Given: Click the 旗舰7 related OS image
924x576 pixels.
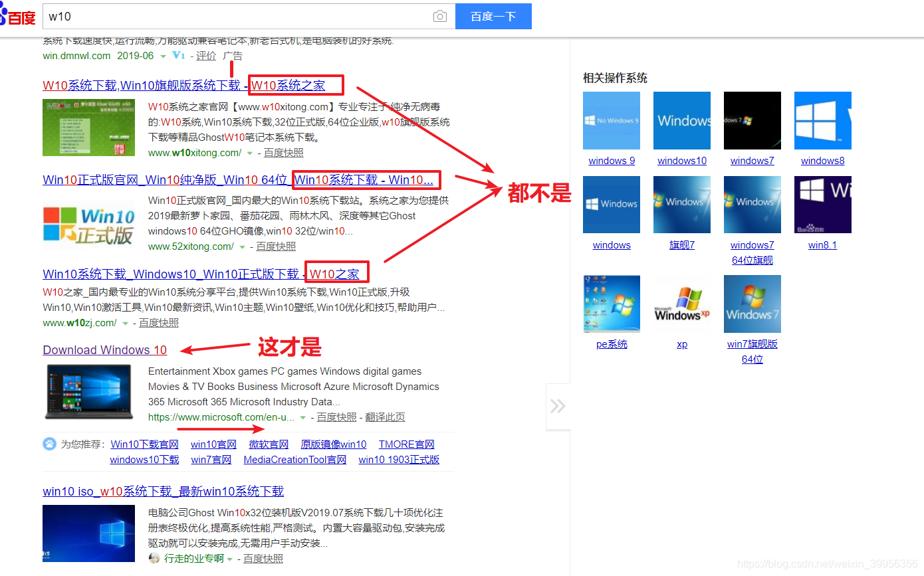Looking at the screenshot, I should click(682, 205).
